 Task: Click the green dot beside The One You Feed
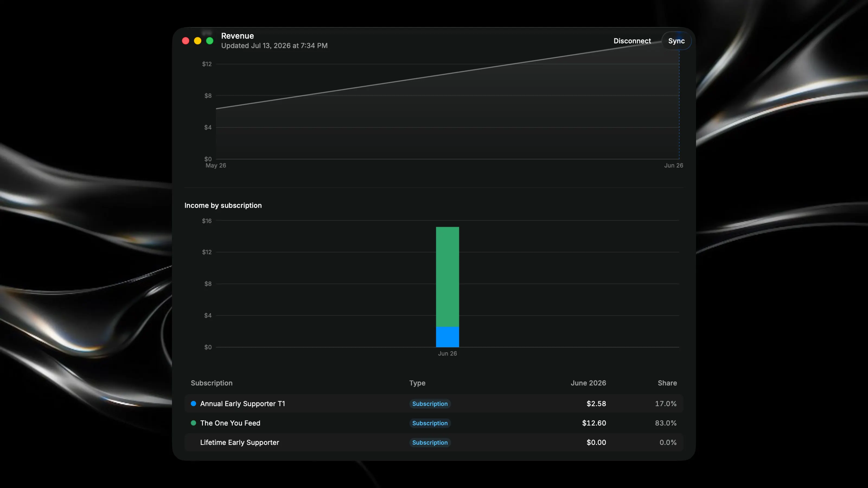tap(193, 423)
